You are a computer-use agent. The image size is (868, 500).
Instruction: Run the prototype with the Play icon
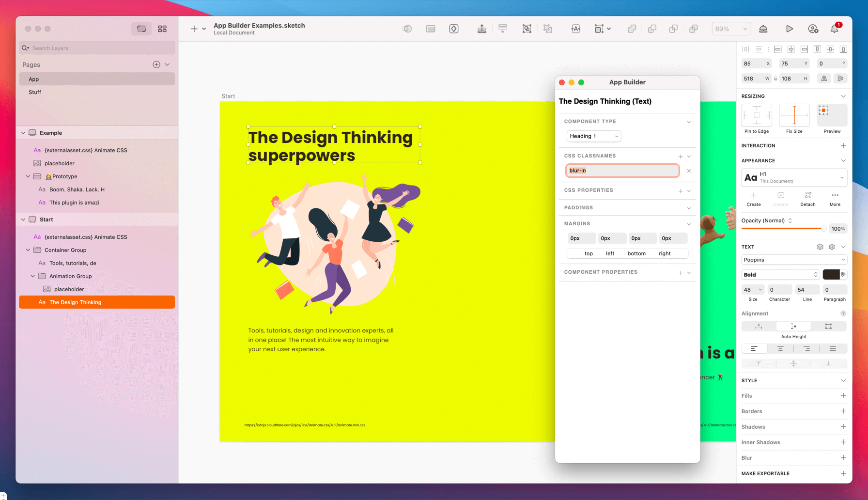tap(790, 29)
